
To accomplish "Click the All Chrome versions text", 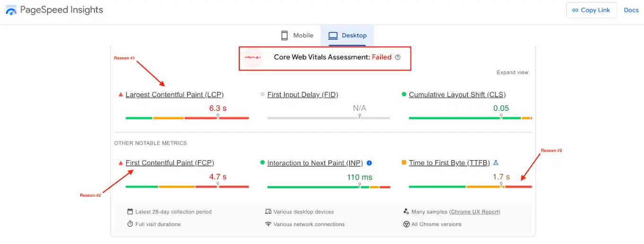I will [436, 224].
